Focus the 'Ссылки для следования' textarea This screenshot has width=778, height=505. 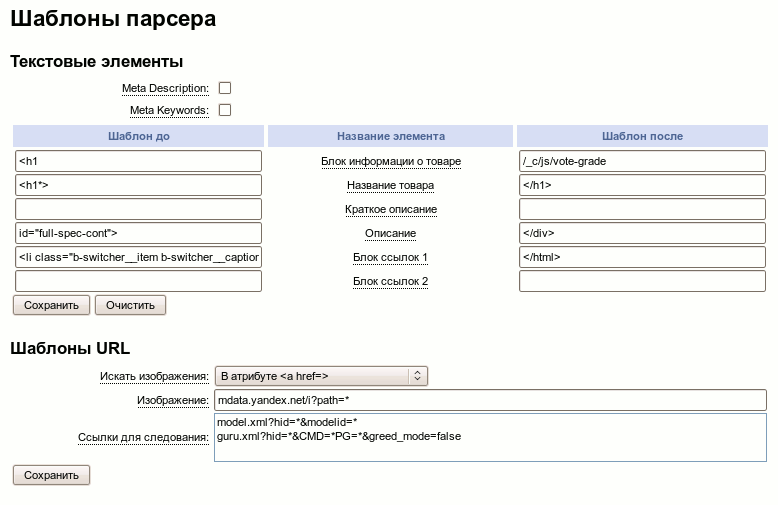(x=490, y=437)
